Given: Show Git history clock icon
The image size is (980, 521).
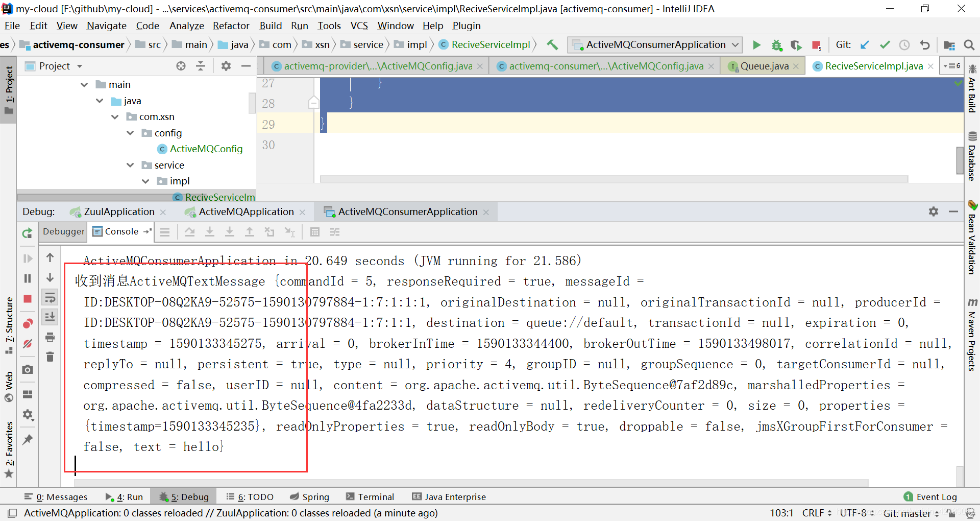Looking at the screenshot, I should (904, 45).
